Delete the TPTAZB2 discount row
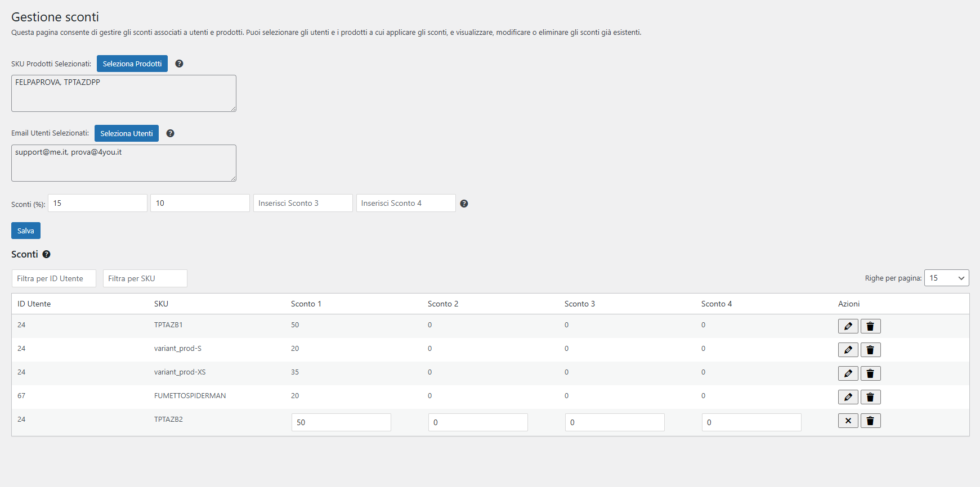This screenshot has width=980, height=487. [870, 421]
